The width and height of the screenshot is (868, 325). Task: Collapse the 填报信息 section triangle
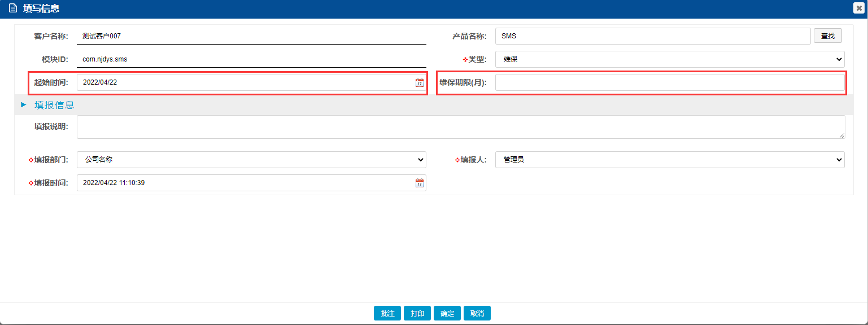coord(24,104)
